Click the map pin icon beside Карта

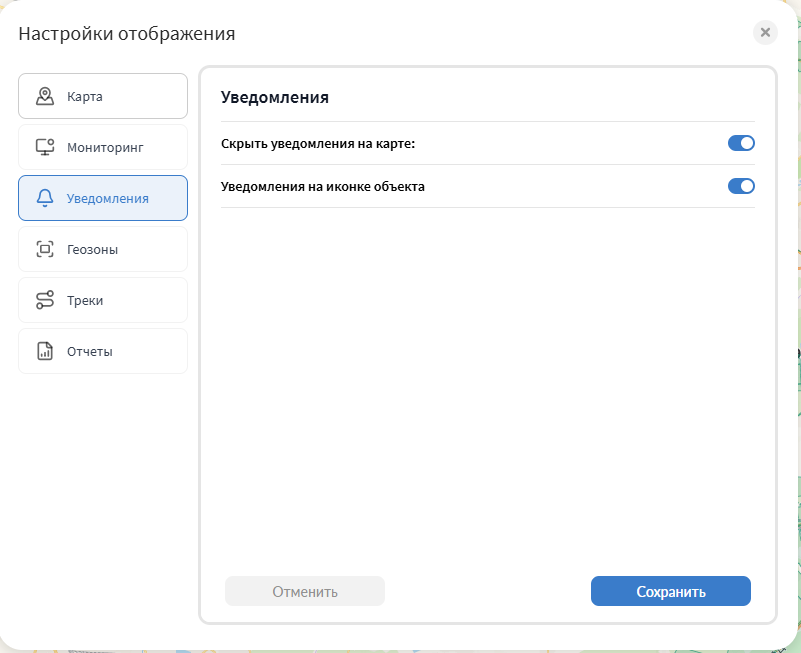[45, 96]
